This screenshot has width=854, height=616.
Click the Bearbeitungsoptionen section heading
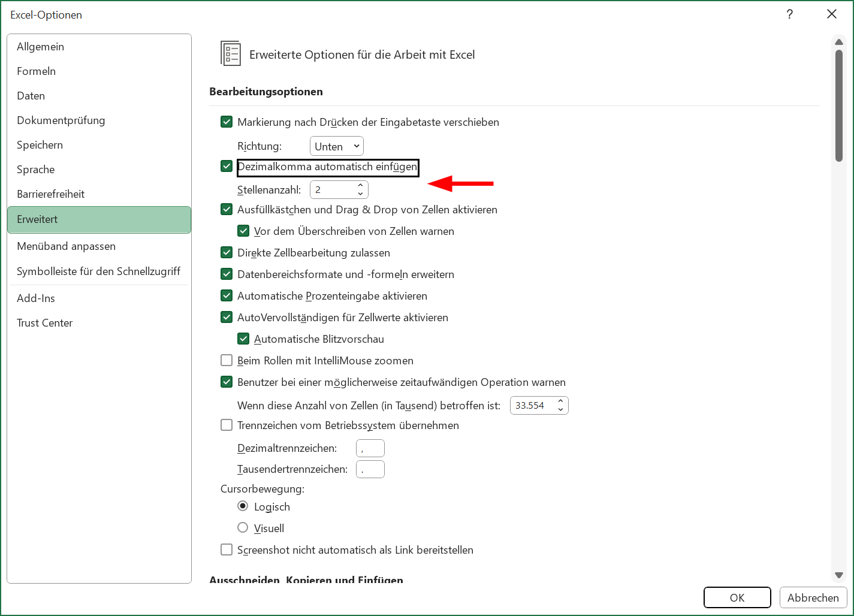[x=266, y=92]
